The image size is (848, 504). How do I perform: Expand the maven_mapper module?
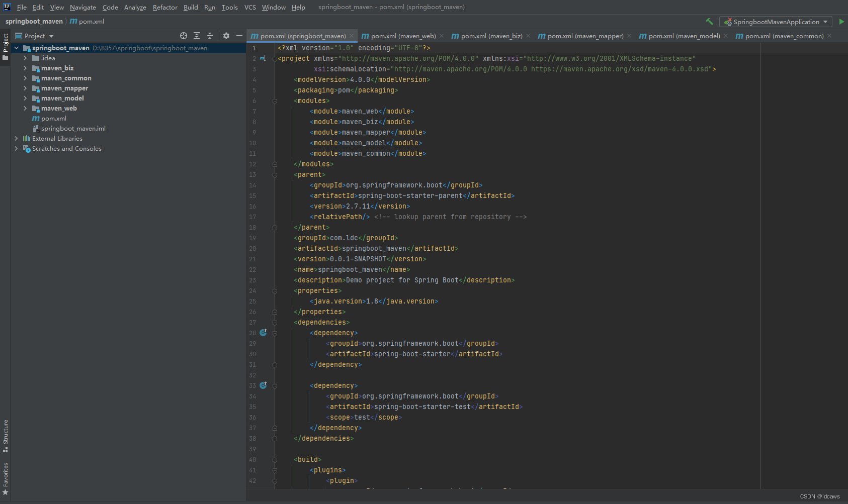coord(25,88)
